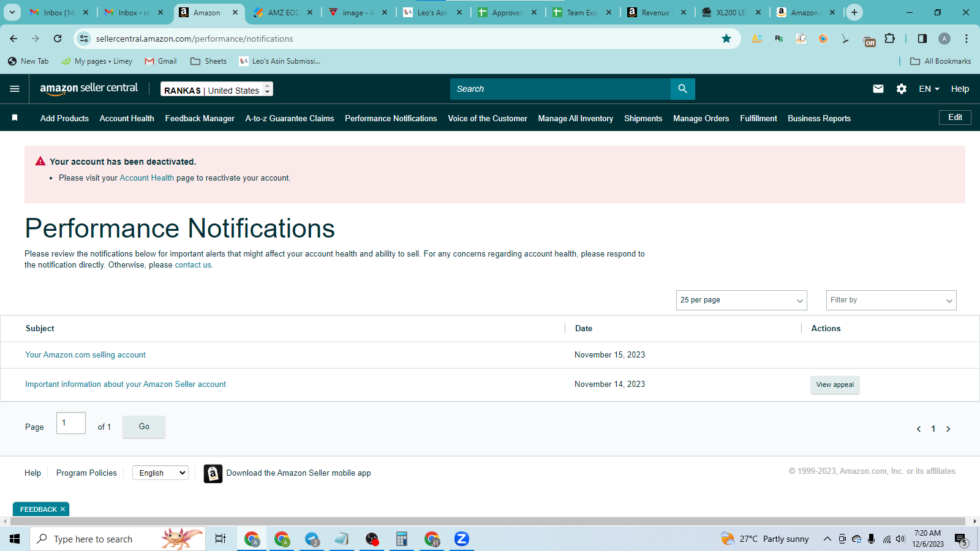Click the contact us link
This screenshot has height=551, width=980.
(193, 265)
